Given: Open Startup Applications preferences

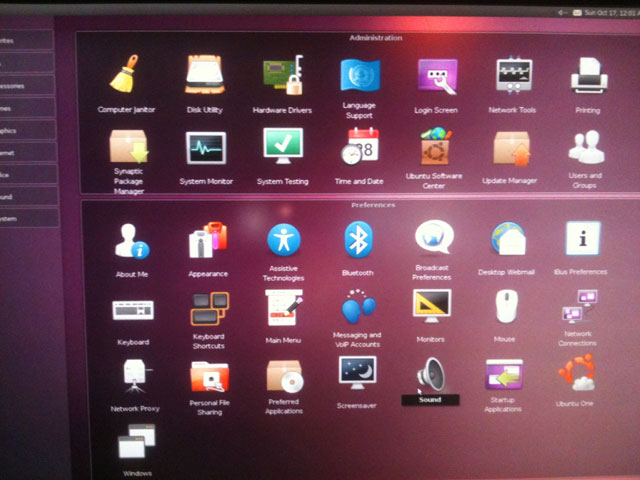Looking at the screenshot, I should pos(503,376).
